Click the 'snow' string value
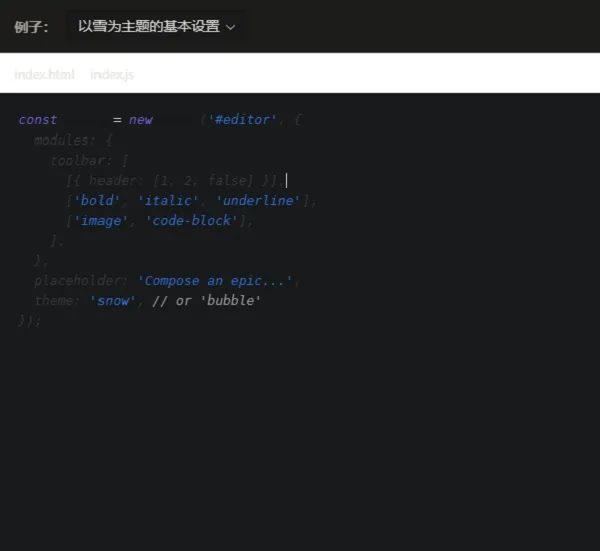Screen dimensions: 600x551 [x=113, y=301]
